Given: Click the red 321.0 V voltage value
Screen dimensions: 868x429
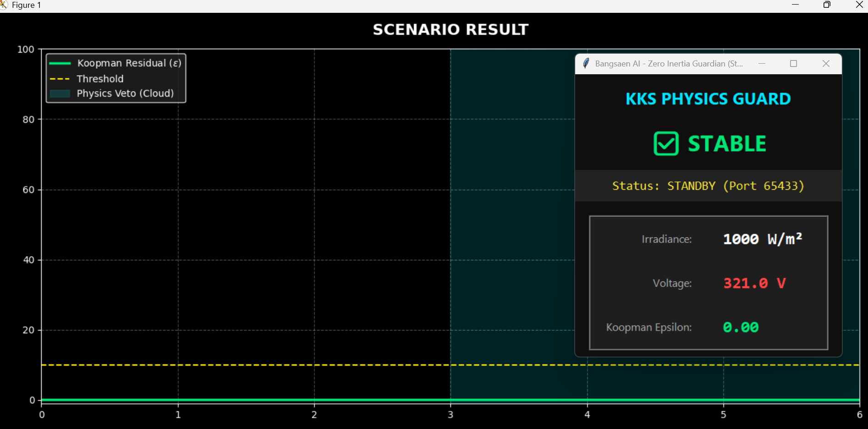Looking at the screenshot, I should pos(754,283).
